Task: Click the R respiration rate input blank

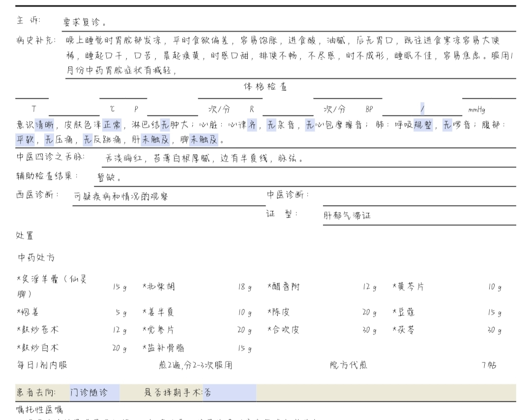Action: pos(288,109)
